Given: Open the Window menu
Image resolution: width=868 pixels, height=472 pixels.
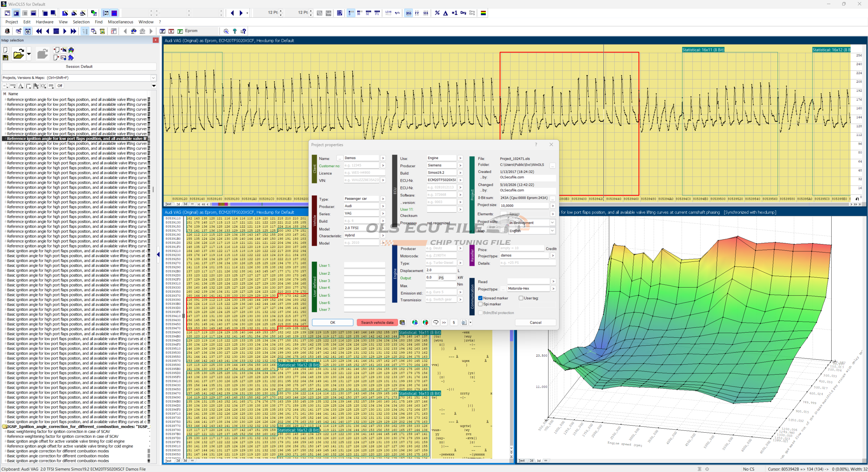Looking at the screenshot, I should click(146, 22).
